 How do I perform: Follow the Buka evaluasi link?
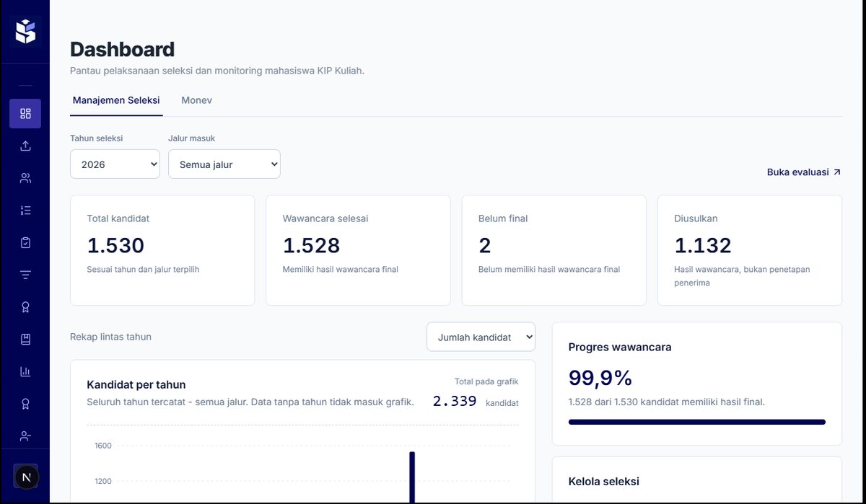pos(804,172)
